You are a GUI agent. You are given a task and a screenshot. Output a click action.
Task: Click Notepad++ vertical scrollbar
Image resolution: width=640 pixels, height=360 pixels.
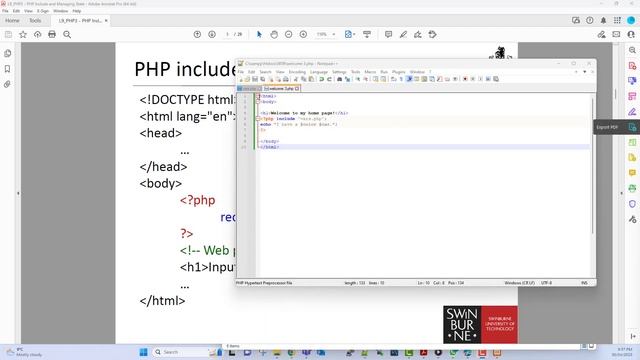point(592,165)
